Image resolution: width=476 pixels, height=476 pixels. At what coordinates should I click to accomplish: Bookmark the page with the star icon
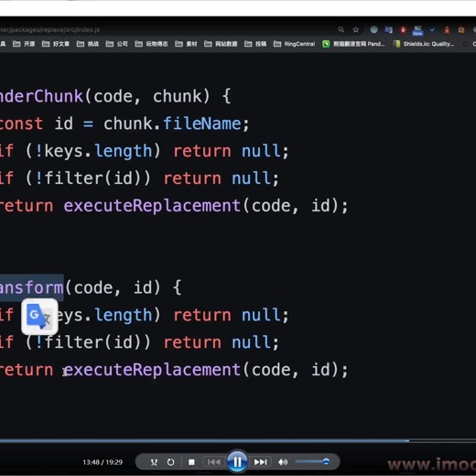pos(356,29)
